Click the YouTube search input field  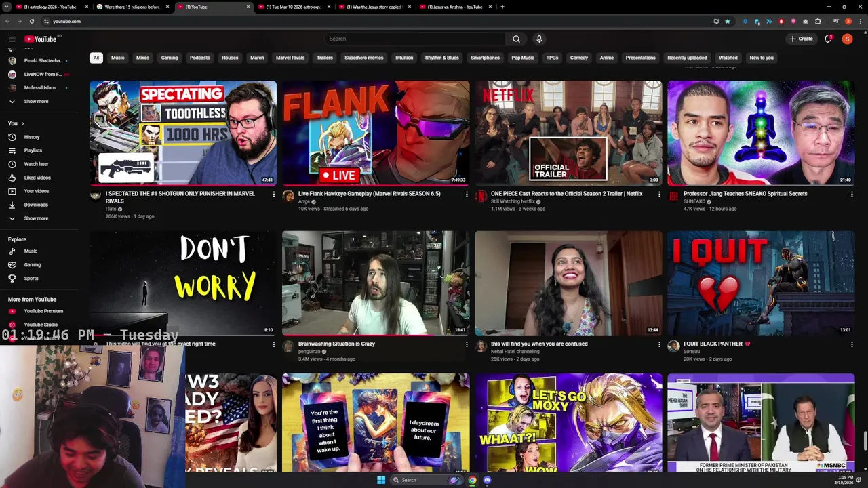click(x=414, y=39)
